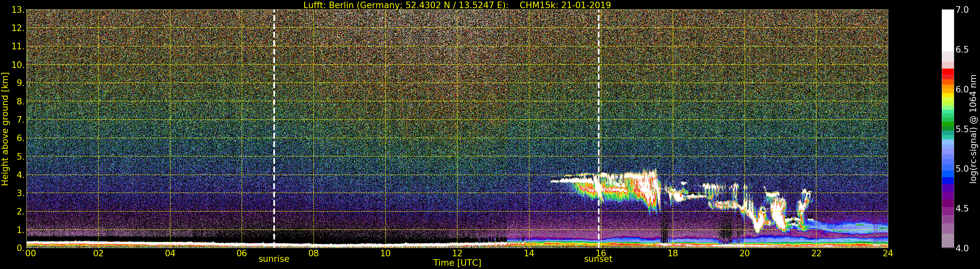Select the "log(rc-signal) @ 1064 nm" colorbar label
This screenshot has width=980, height=269.
click(974, 129)
